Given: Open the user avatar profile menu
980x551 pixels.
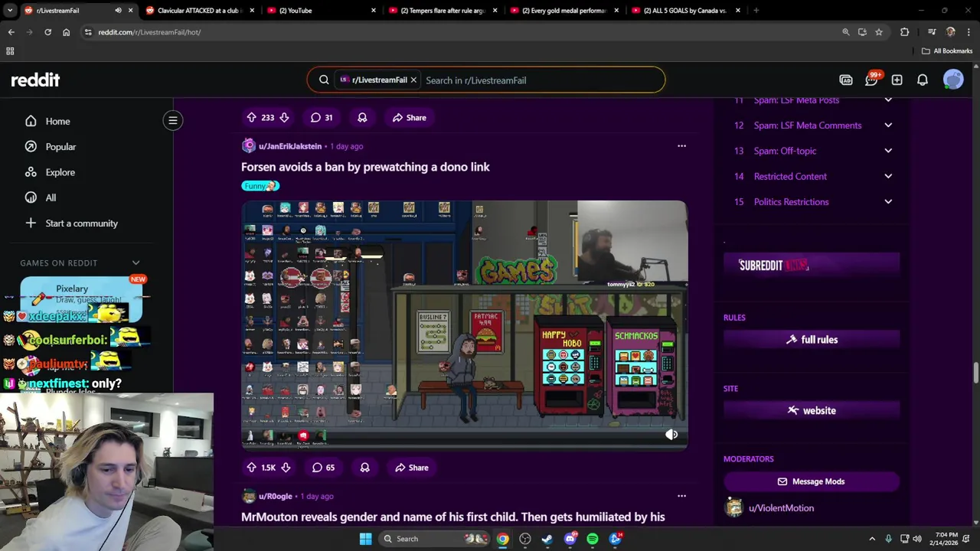Looking at the screenshot, I should pos(953,80).
